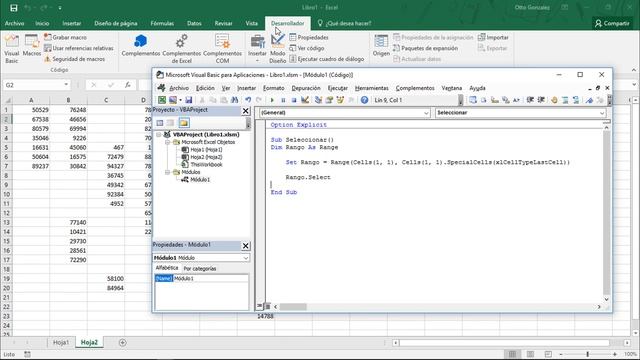640x360 pixels.
Task: Open the Name Box dropdown showing G2
Action: (66, 85)
